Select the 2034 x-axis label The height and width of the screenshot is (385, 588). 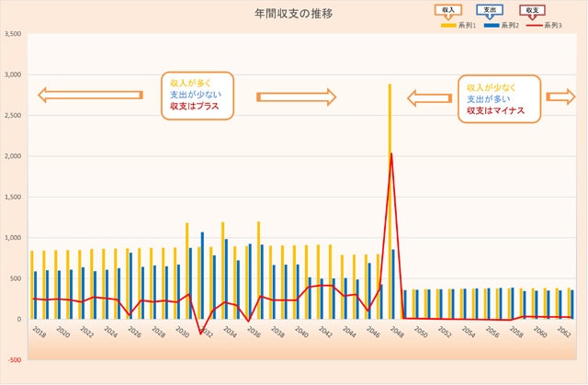point(230,332)
